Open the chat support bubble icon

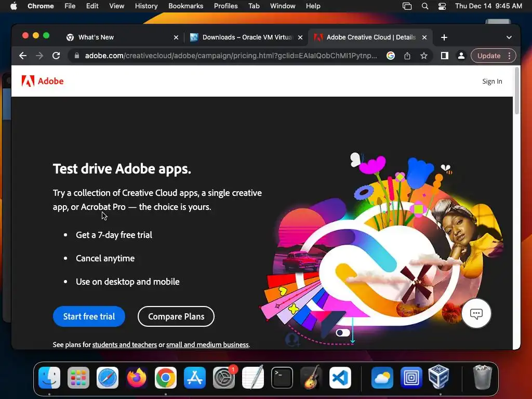[476, 313]
